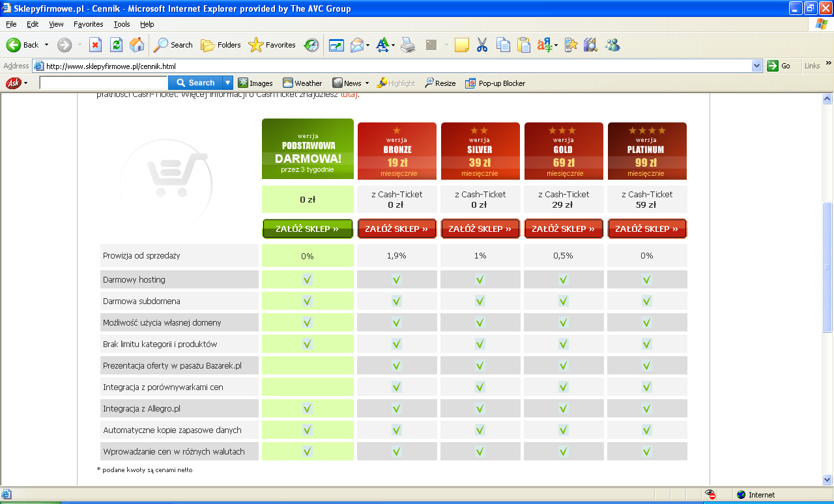
Task: Open the News dropdown arrow
Action: point(367,83)
